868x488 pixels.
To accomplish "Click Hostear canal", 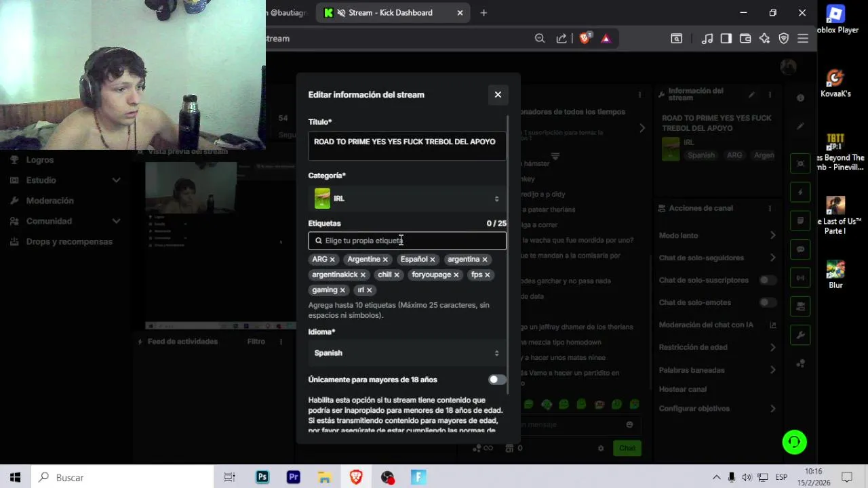I will click(683, 390).
